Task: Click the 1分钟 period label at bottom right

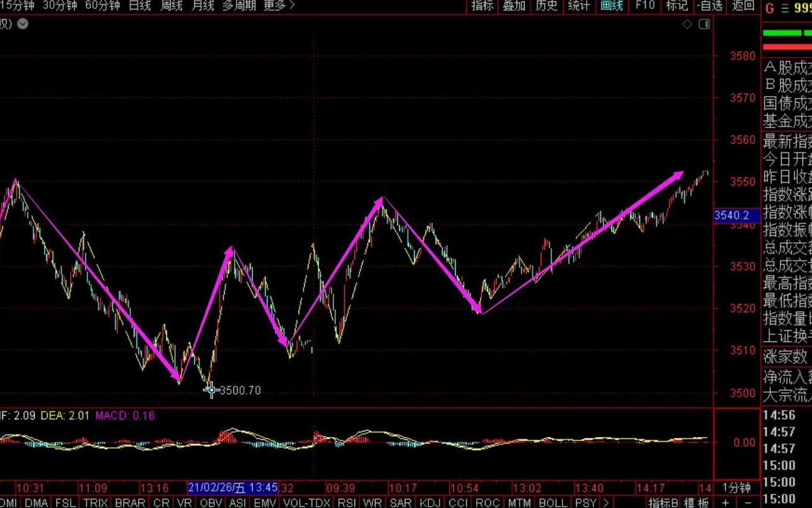Action: [x=736, y=488]
